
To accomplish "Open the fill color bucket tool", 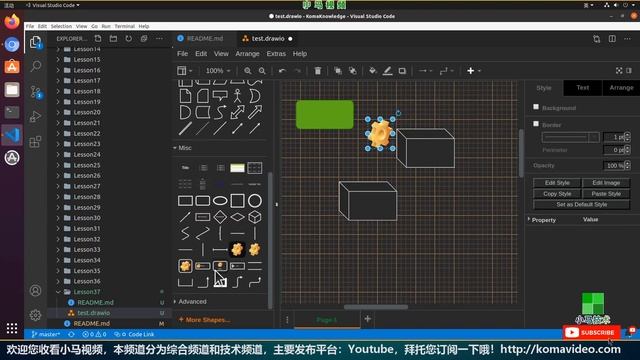I will tap(372, 71).
